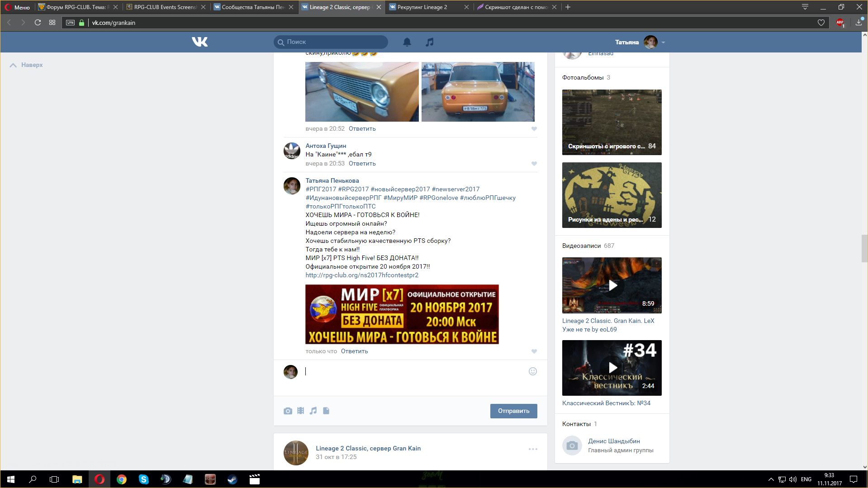The height and width of the screenshot is (488, 868).
Task: Open the adblock extension icon
Action: tap(840, 23)
